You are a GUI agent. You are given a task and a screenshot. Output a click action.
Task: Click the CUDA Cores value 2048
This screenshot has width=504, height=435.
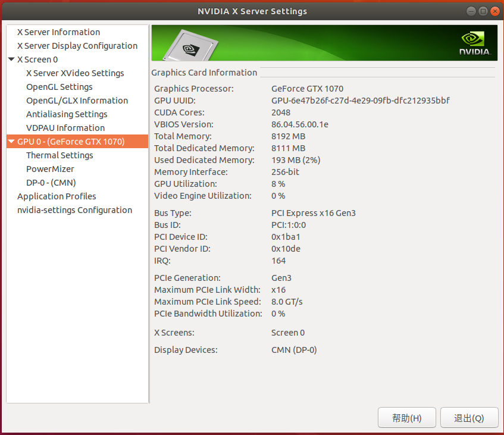click(x=281, y=112)
